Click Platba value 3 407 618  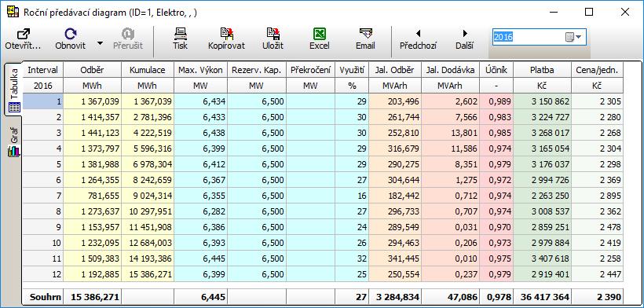tap(542, 258)
